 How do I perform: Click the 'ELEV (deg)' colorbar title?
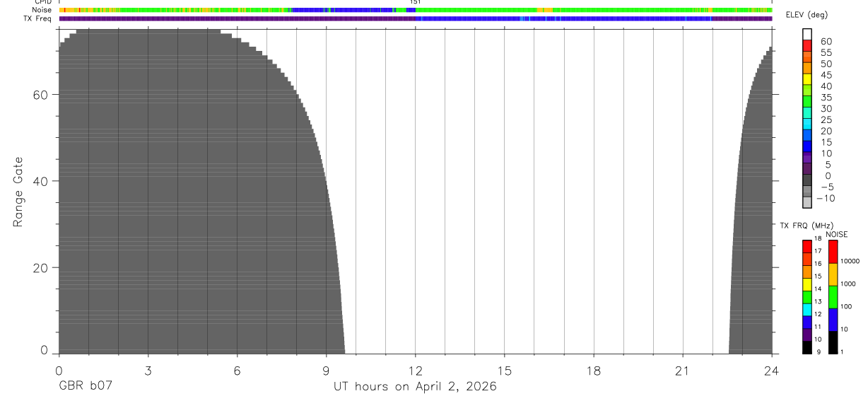(x=807, y=15)
